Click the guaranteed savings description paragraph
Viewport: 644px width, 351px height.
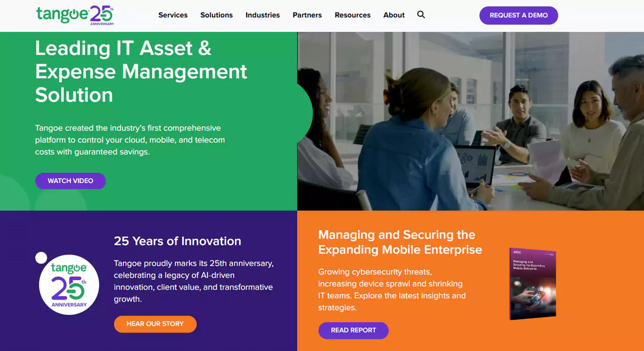pos(130,140)
